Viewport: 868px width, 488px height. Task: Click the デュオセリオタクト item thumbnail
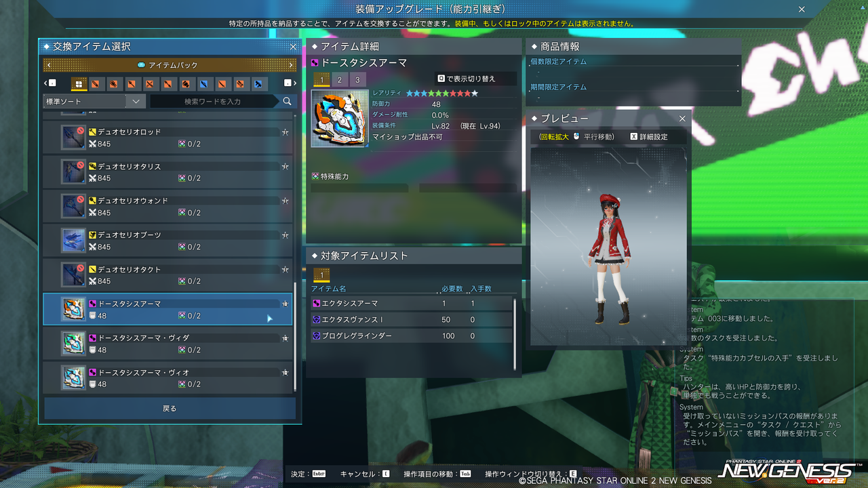[x=73, y=275]
